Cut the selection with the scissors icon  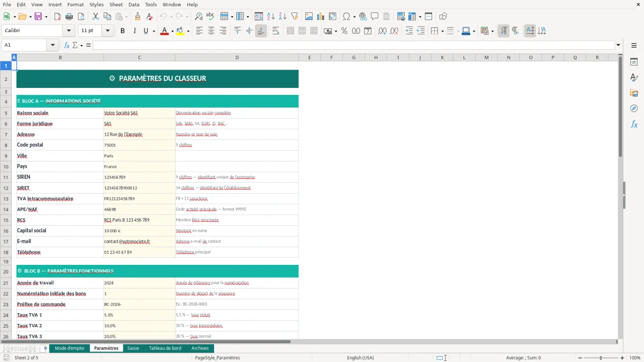[x=96, y=17]
